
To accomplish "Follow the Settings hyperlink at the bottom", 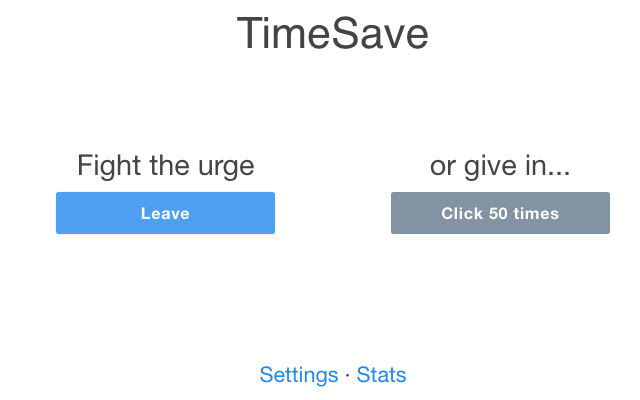I will click(298, 375).
